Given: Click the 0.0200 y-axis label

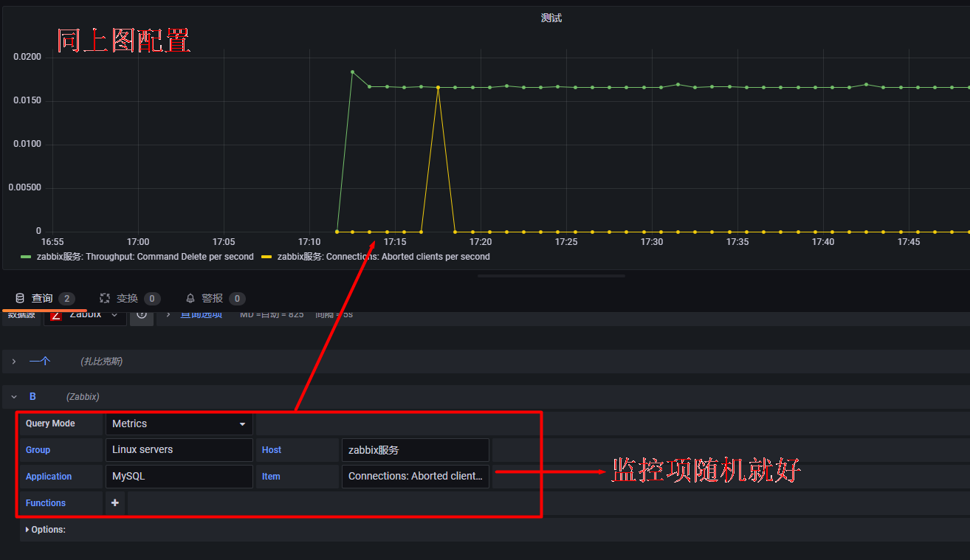Looking at the screenshot, I should [x=27, y=57].
